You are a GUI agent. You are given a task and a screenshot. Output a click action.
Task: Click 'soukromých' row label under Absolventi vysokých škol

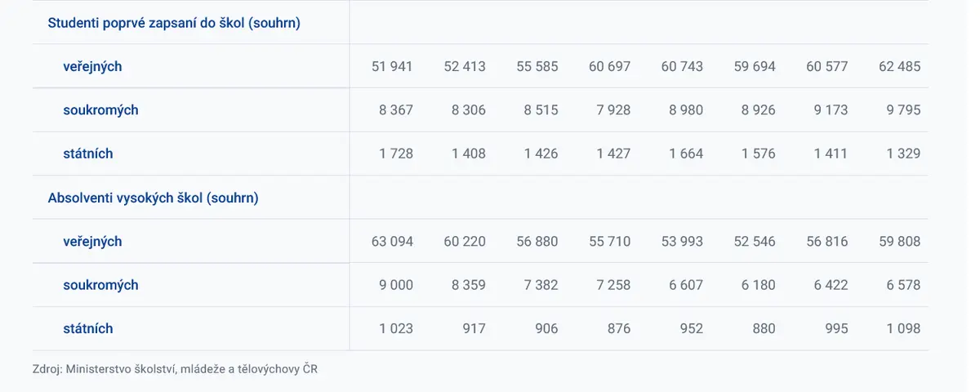click(x=100, y=285)
